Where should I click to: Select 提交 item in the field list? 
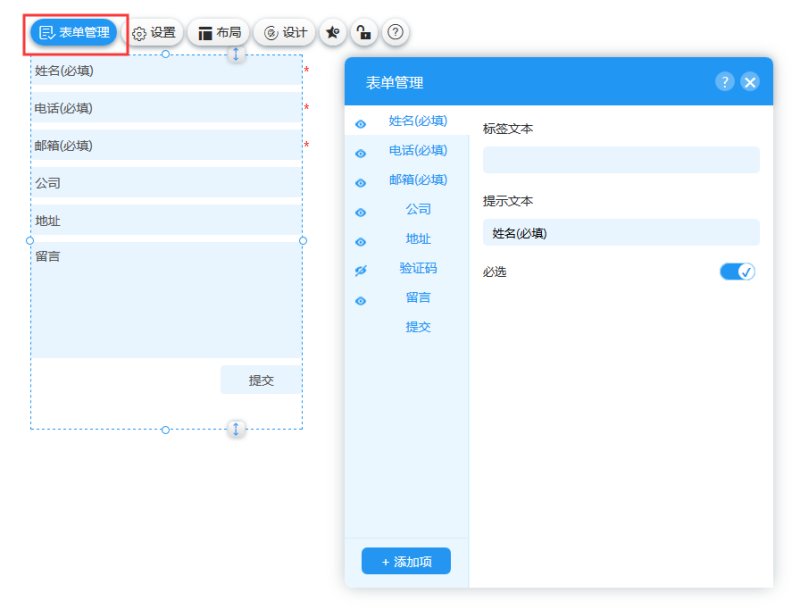click(x=418, y=327)
